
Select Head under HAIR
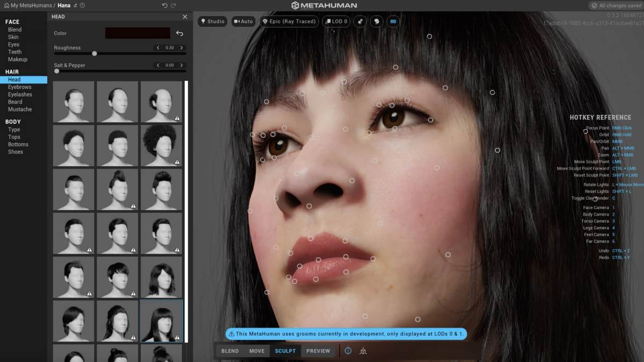coord(24,80)
